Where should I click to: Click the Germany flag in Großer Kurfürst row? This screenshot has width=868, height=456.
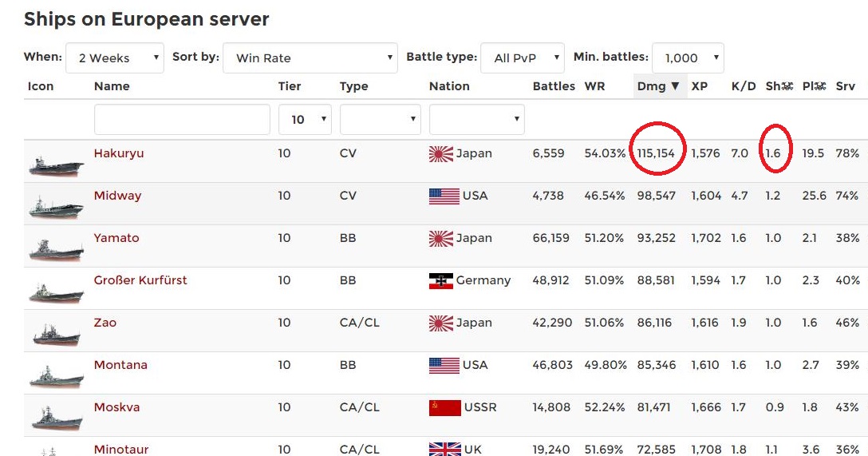441,281
